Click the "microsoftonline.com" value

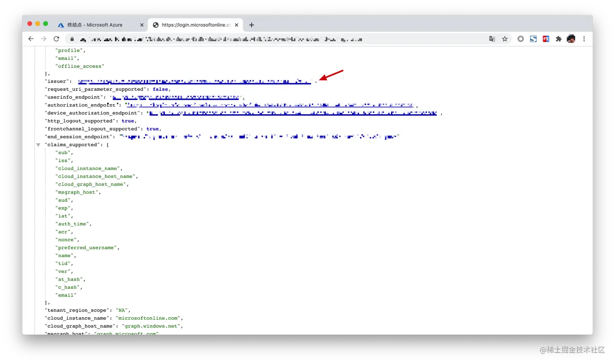point(148,318)
